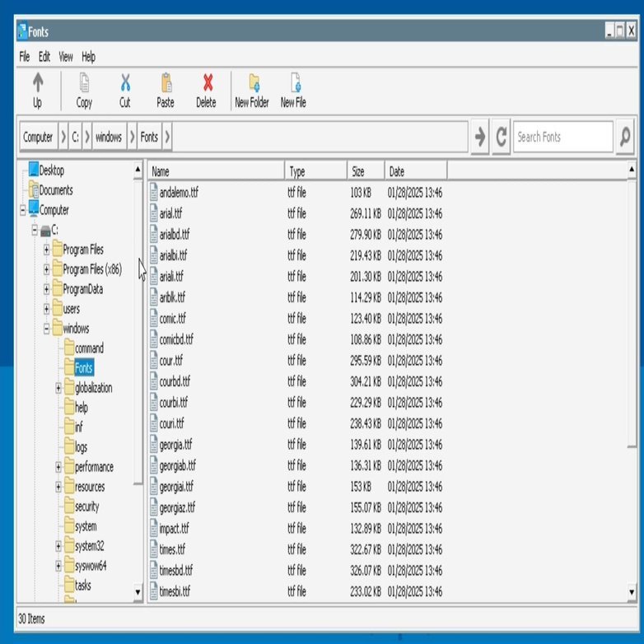Expand the resources folder node

coord(58,487)
